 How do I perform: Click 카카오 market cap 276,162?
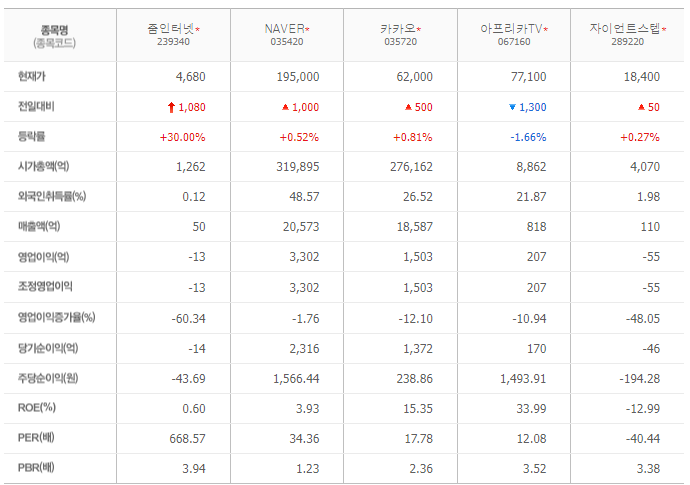pyautogui.click(x=411, y=167)
